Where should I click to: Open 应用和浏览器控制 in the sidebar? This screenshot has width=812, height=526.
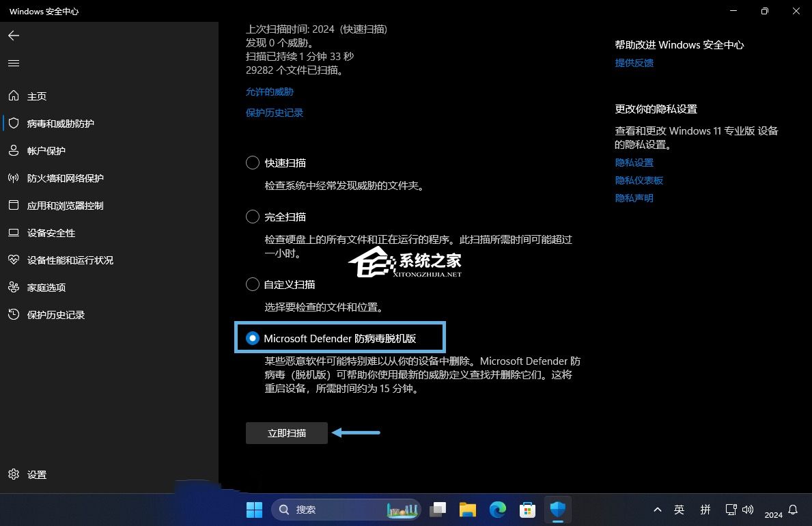tap(66, 206)
